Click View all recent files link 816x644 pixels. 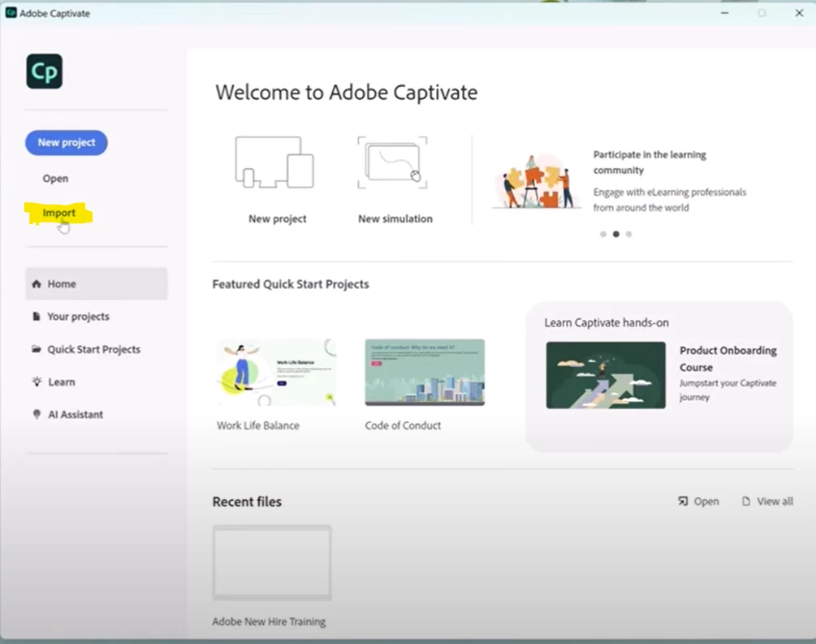(x=775, y=501)
